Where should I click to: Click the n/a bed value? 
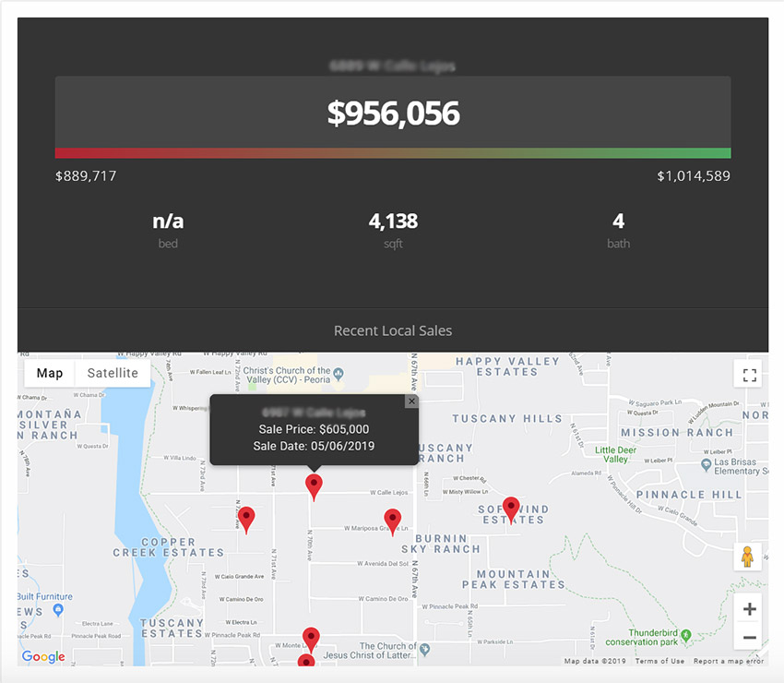pos(168,222)
